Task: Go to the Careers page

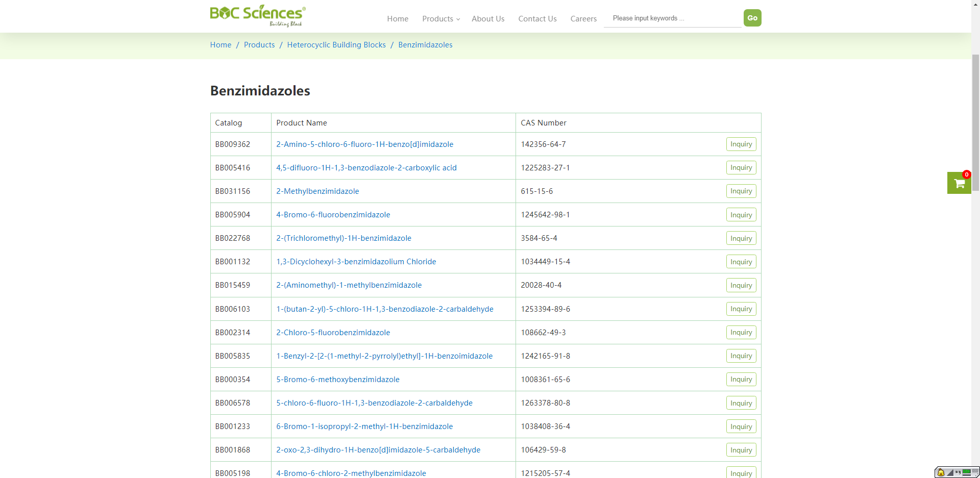Action: [583, 19]
